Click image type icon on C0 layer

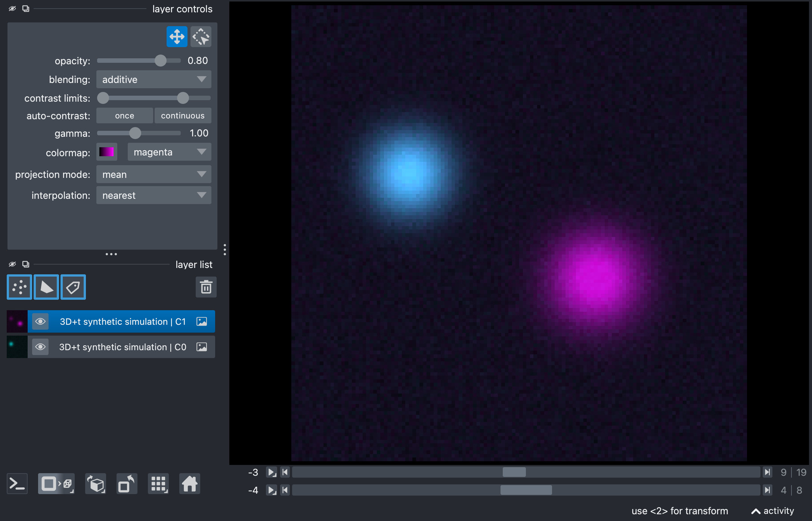(202, 347)
